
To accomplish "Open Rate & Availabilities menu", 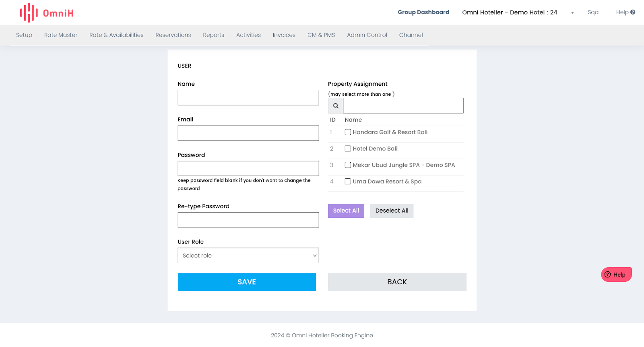I will tap(116, 35).
